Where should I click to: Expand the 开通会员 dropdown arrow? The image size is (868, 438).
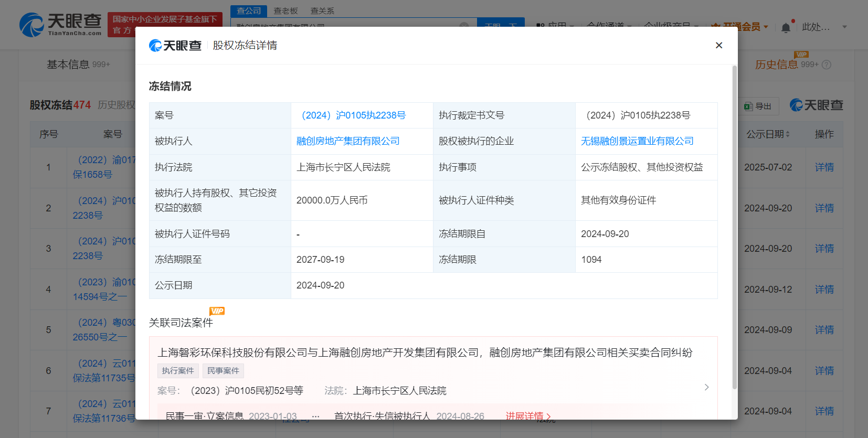click(766, 27)
